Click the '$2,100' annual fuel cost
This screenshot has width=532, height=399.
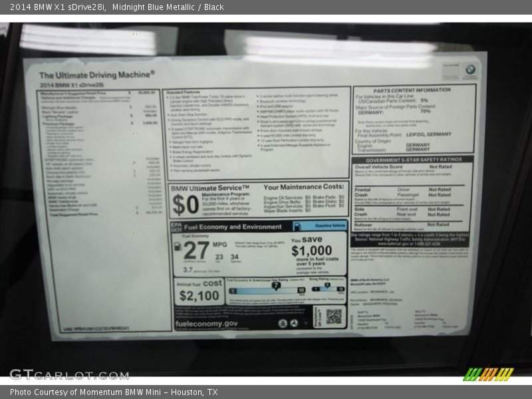(199, 295)
